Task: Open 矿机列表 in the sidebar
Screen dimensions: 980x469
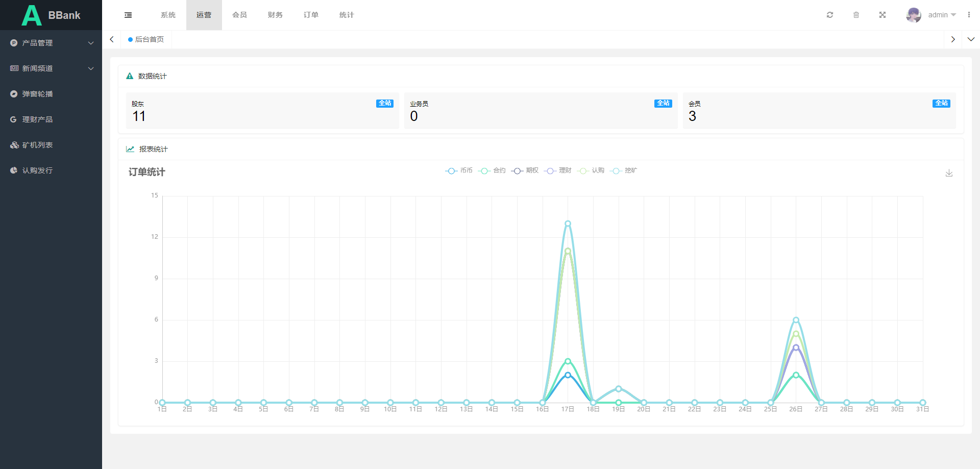Action: pyautogui.click(x=37, y=145)
